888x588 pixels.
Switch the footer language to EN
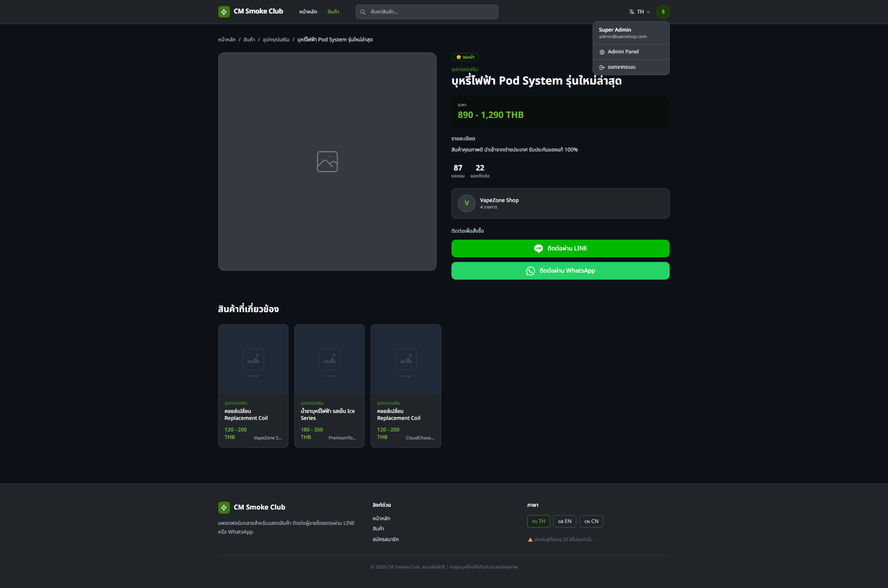tap(565, 522)
